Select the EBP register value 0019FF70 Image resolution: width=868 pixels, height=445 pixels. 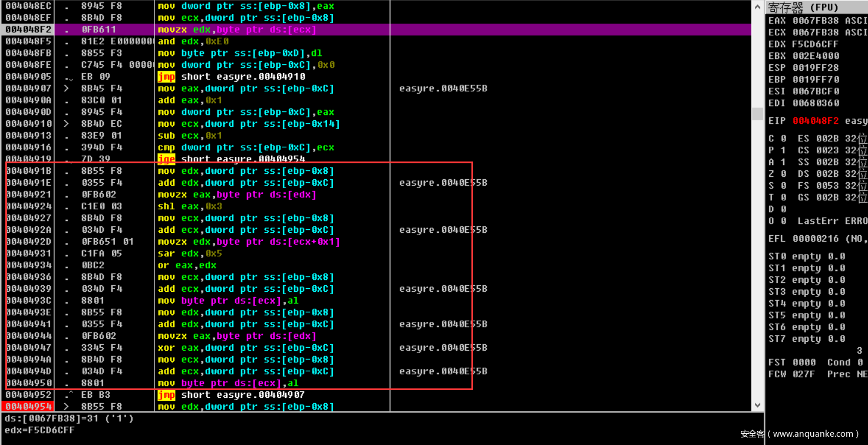(x=816, y=80)
